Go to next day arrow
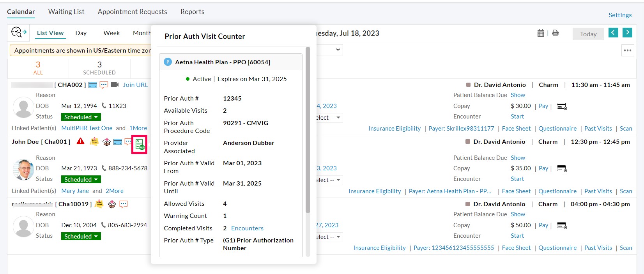644x274 pixels. [627, 33]
